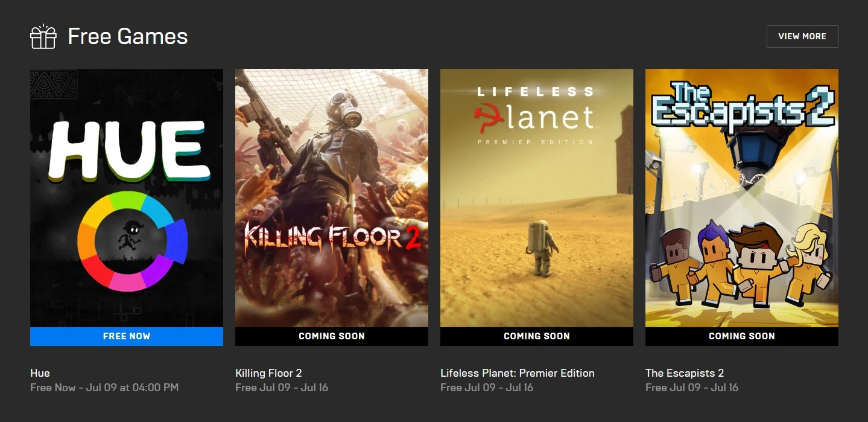The width and height of the screenshot is (868, 422).
Task: Open the Lifeless Planet cover image
Action: click(x=537, y=198)
